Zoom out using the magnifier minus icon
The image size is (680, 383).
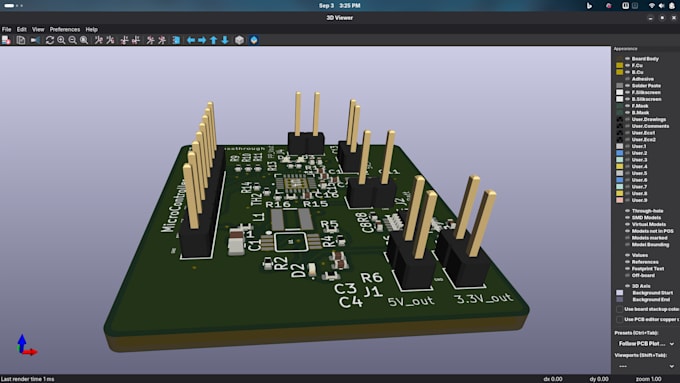[x=72, y=40]
